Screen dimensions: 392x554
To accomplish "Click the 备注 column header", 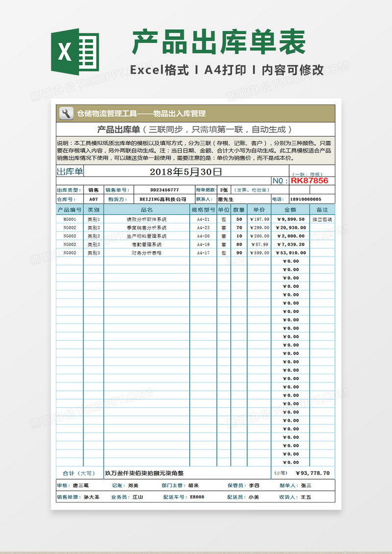I will pyautogui.click(x=322, y=209).
